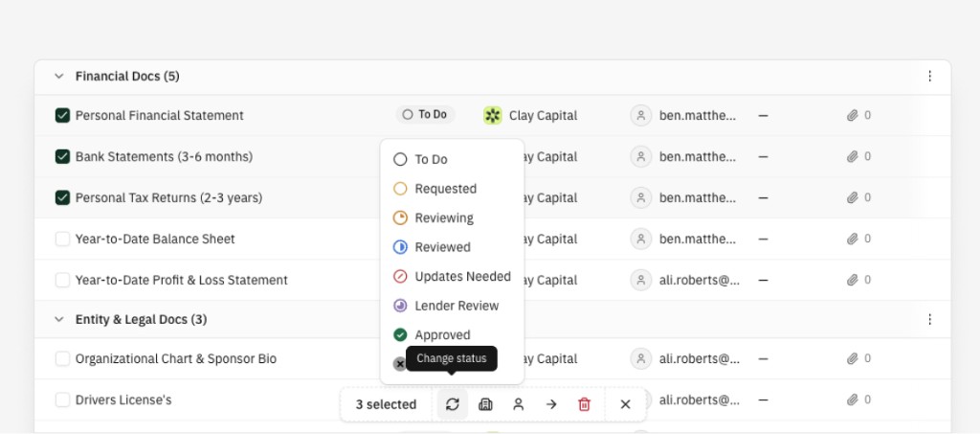Click assignee avatar on Year-to-Date Balance Sheet row
Viewport: 980px width, 434px height.
pos(641,239)
